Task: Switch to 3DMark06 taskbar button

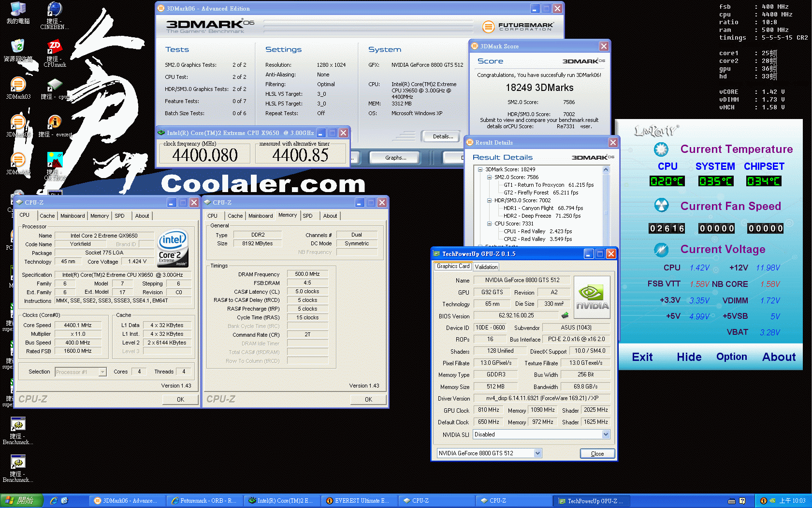Action: point(127,501)
